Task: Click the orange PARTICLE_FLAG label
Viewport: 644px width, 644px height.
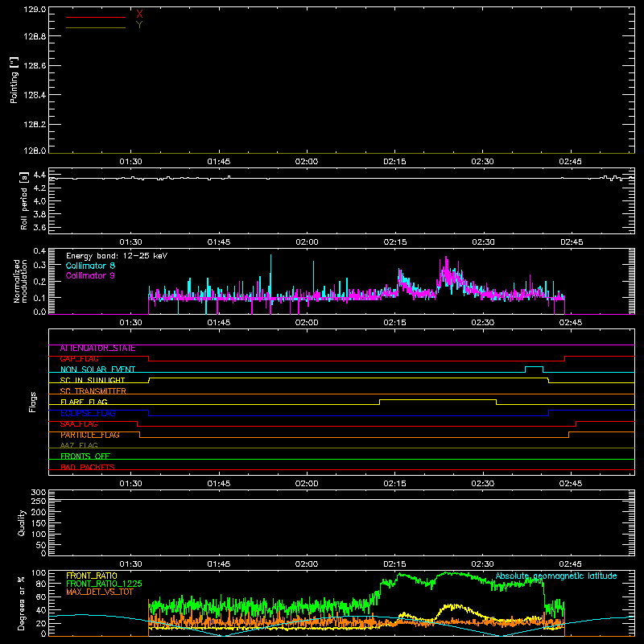Action: tap(90, 435)
